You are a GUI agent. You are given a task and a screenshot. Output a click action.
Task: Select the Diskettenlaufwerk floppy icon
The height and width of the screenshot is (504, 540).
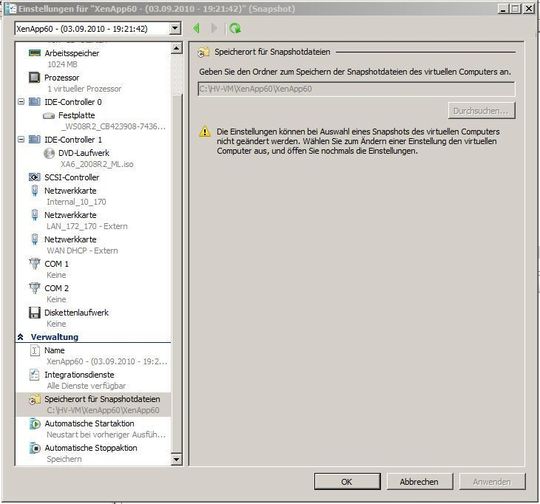pos(34,312)
